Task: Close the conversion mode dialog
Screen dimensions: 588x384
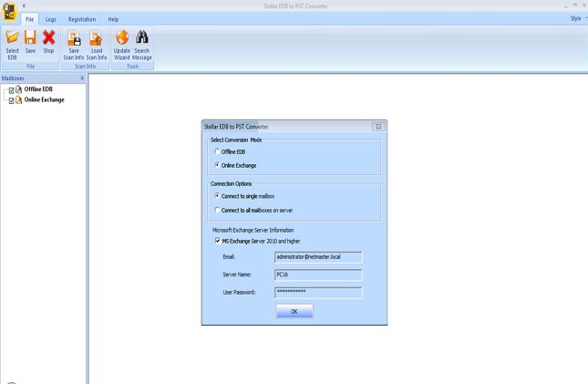Action: [x=378, y=127]
